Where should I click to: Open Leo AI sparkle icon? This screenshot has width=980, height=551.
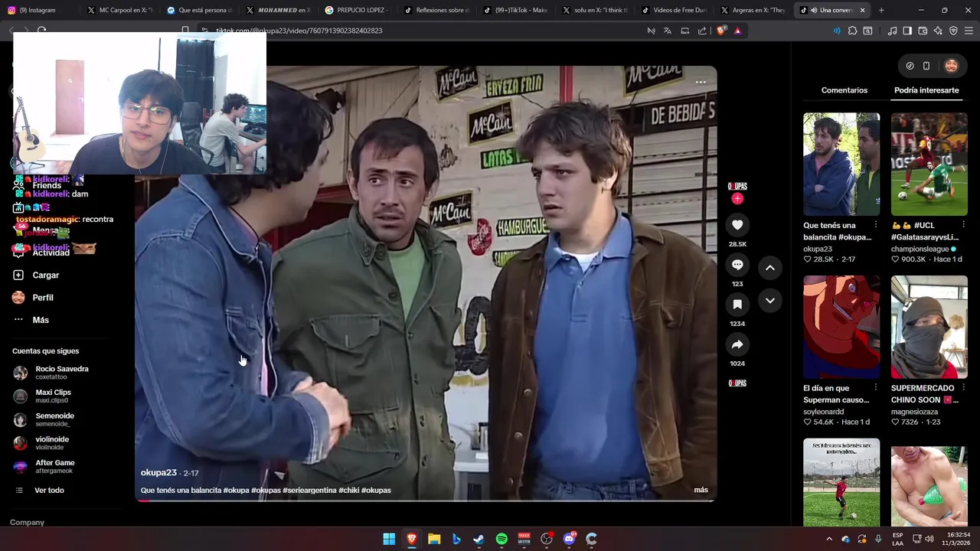click(938, 31)
